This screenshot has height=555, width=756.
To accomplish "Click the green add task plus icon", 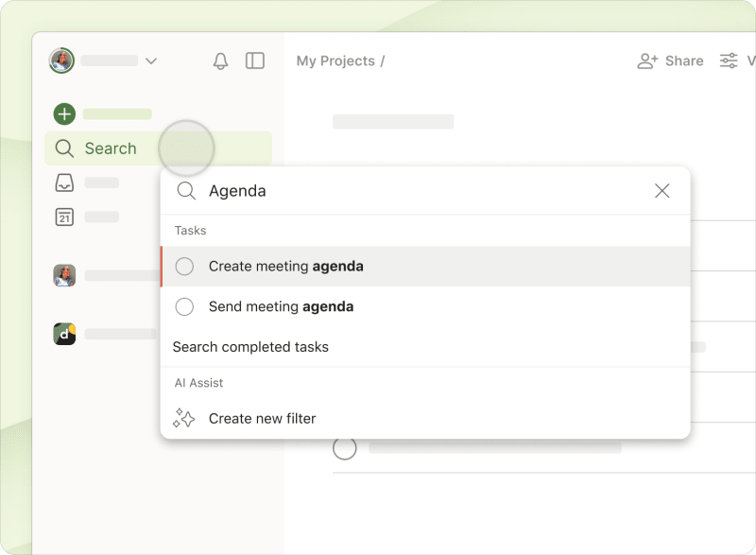I will [63, 113].
